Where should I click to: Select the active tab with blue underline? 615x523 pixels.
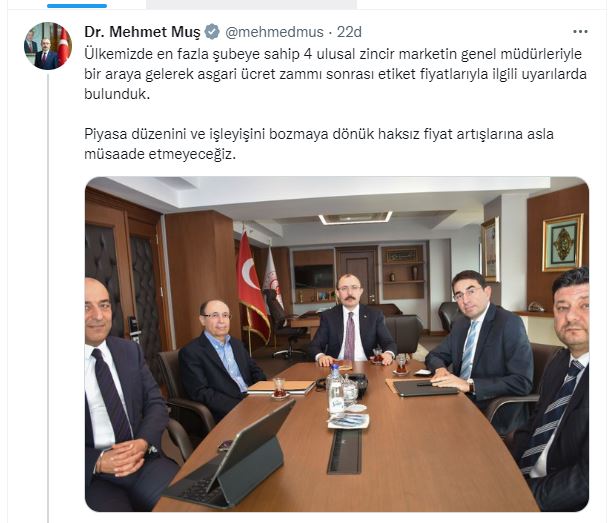click(x=77, y=5)
